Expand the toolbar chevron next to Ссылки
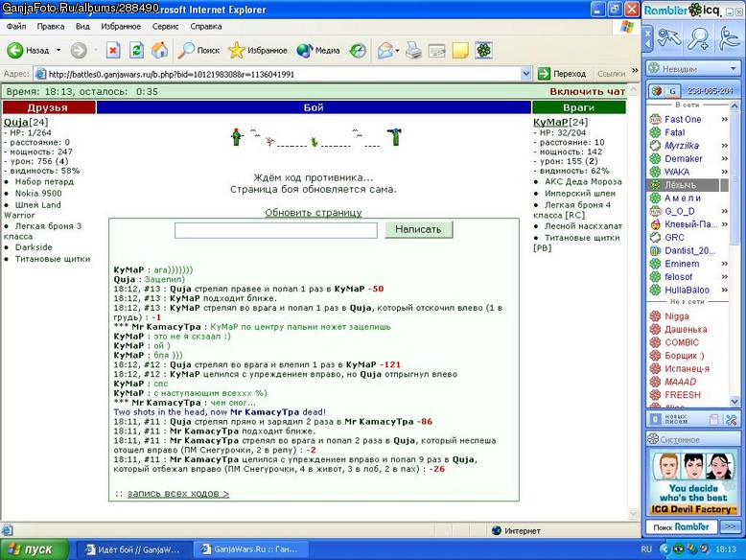746x560 pixels. click(x=635, y=71)
